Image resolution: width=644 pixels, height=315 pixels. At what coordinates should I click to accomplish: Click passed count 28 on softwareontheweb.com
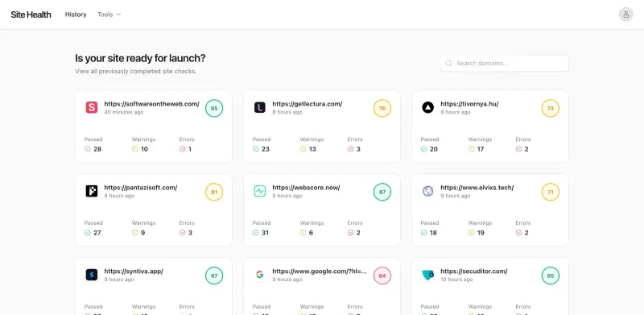pos(97,149)
